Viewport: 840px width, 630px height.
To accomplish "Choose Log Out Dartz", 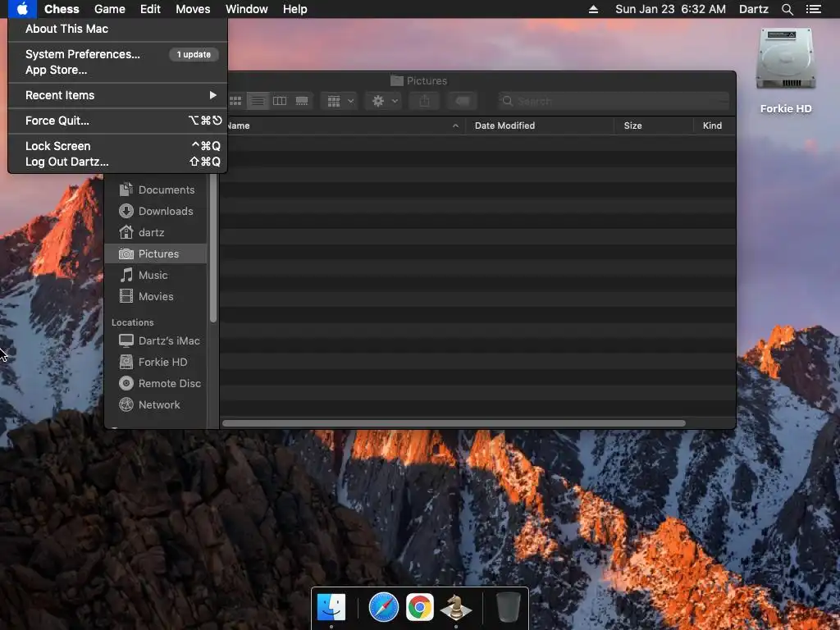I will tap(117, 162).
